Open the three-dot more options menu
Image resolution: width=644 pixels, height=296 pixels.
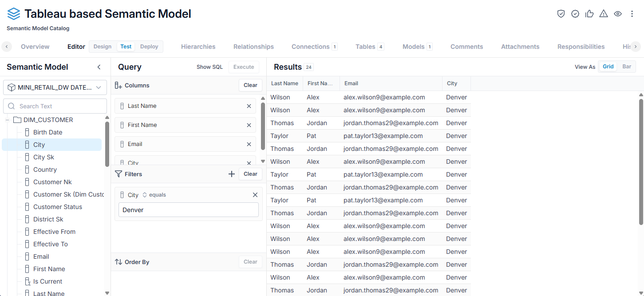(x=632, y=14)
